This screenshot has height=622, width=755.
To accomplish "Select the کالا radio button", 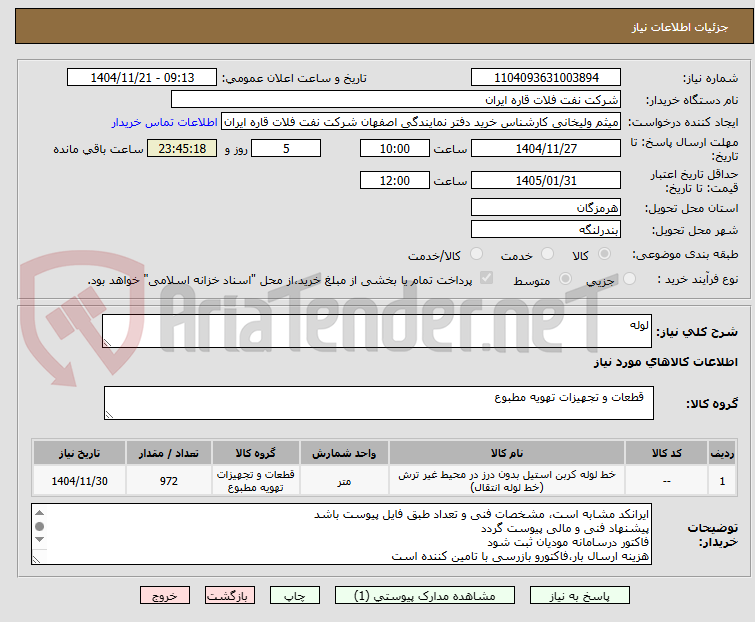I will click(x=604, y=254).
